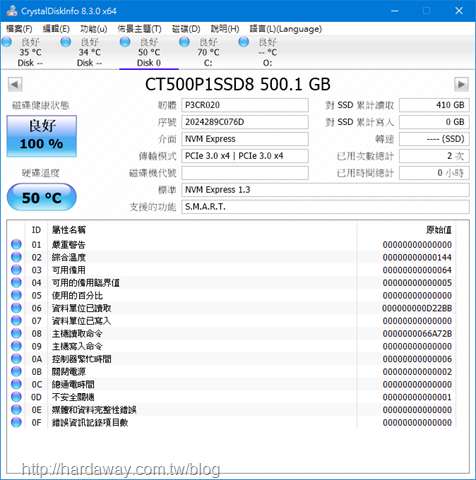Screen dimensions: 476x480
Task: Click status icon of attribute 0D
Action: [x=16, y=397]
